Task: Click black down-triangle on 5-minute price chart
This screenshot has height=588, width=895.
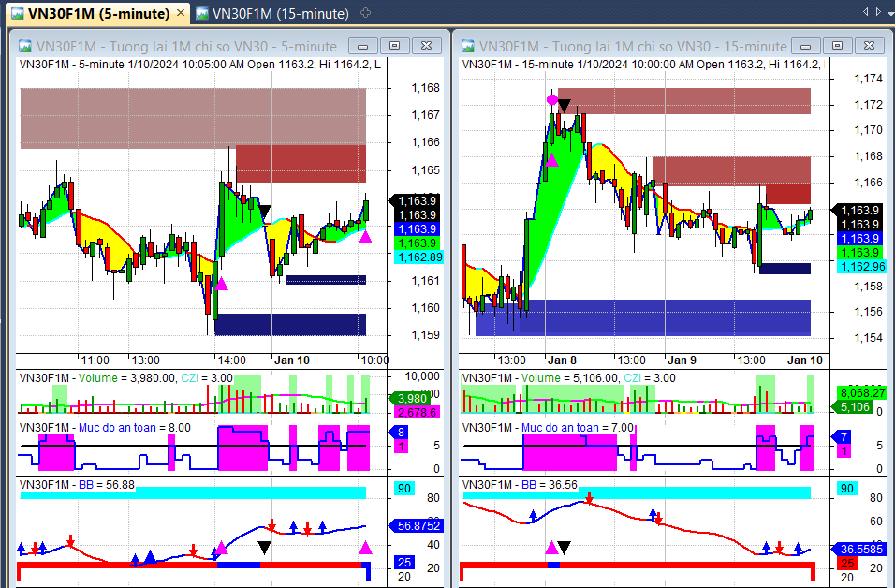Action: coord(265,212)
